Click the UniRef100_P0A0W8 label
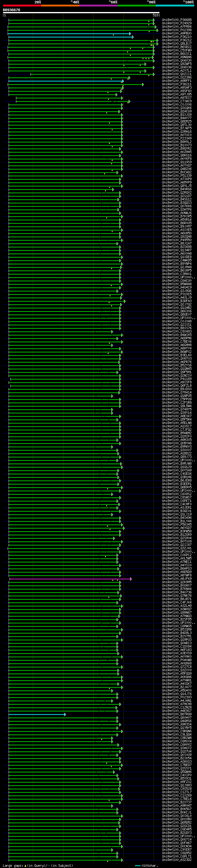 (177, 660)
